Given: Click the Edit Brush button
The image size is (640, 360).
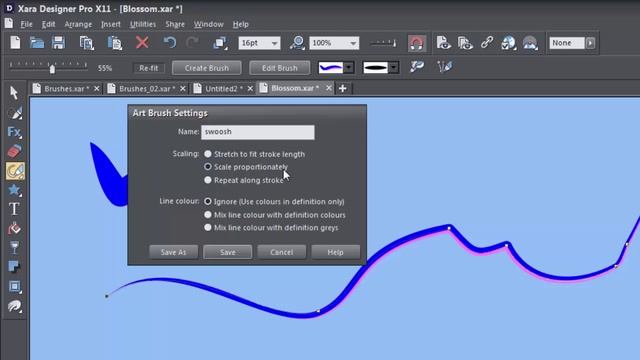Looking at the screenshot, I should click(x=280, y=68).
